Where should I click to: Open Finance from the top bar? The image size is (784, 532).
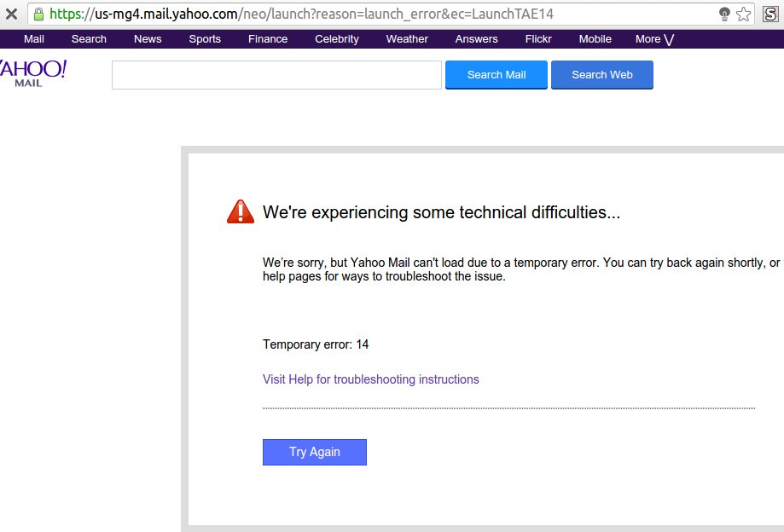tap(268, 39)
